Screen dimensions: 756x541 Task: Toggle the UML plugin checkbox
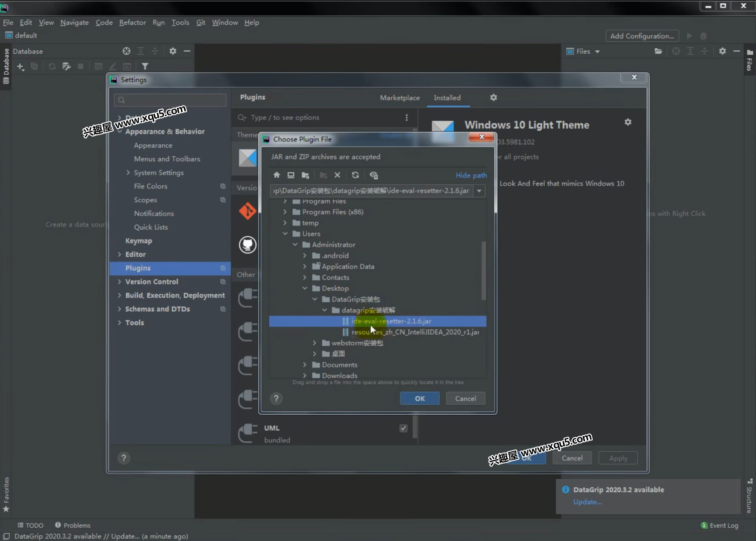403,428
